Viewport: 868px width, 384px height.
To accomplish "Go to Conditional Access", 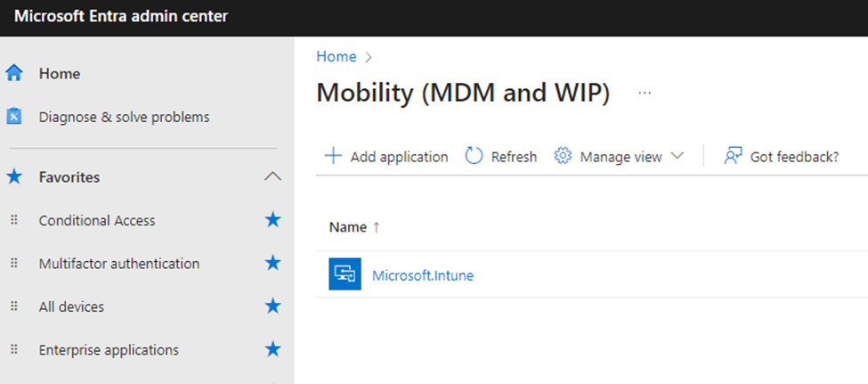I will point(97,221).
